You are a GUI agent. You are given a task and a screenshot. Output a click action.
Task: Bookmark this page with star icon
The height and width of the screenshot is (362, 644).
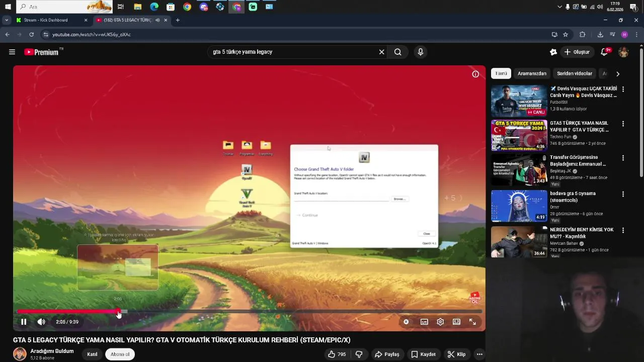566,35
